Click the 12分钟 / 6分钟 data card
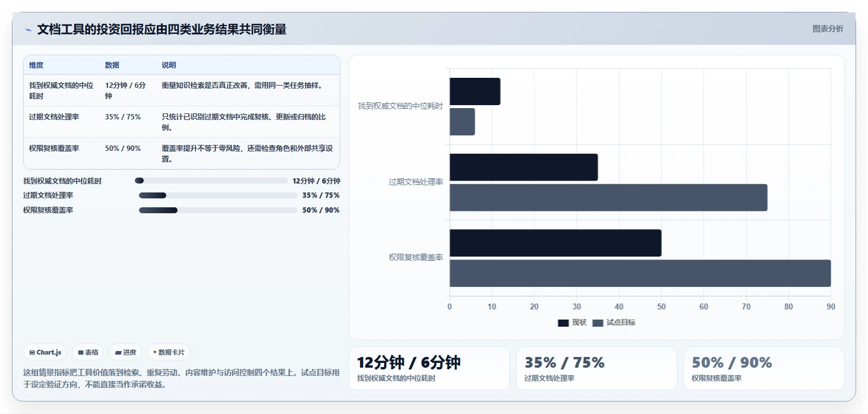This screenshot has width=868, height=414. (x=429, y=368)
